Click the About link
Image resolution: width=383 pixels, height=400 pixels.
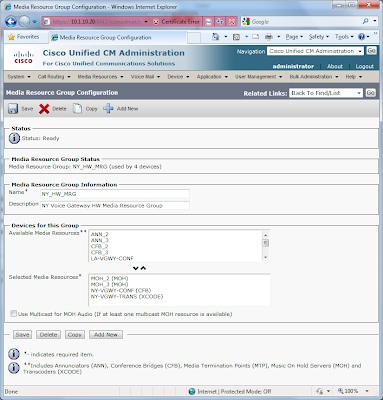(335, 66)
